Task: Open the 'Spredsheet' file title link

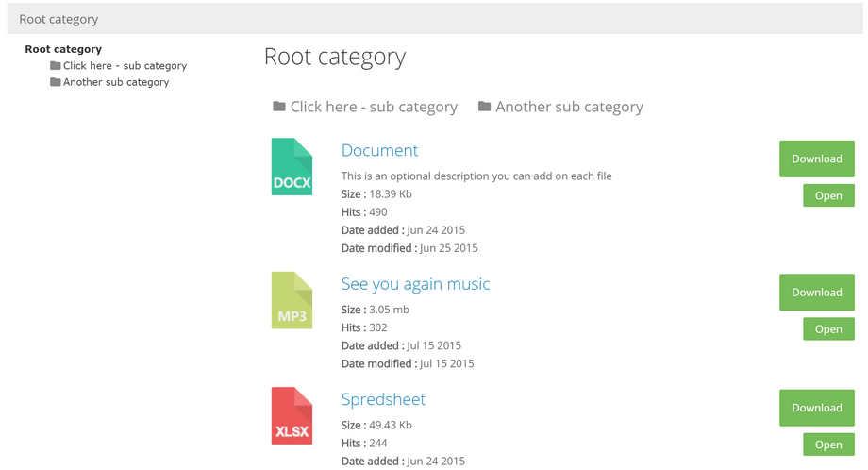Action: pyautogui.click(x=383, y=399)
